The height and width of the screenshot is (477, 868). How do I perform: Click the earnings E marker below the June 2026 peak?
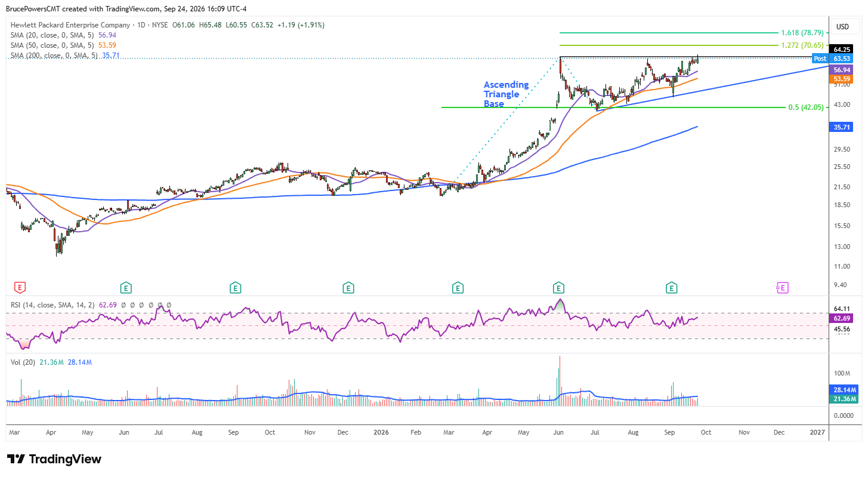coord(558,288)
